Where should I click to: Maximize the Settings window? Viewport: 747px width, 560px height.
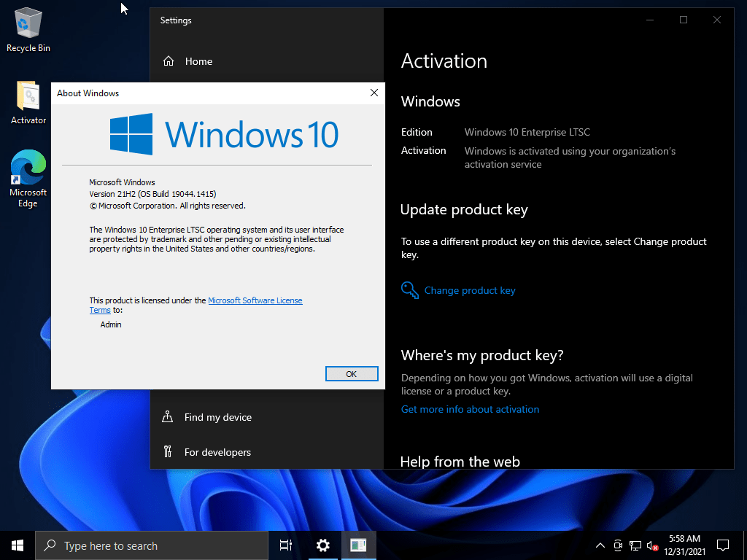[683, 20]
